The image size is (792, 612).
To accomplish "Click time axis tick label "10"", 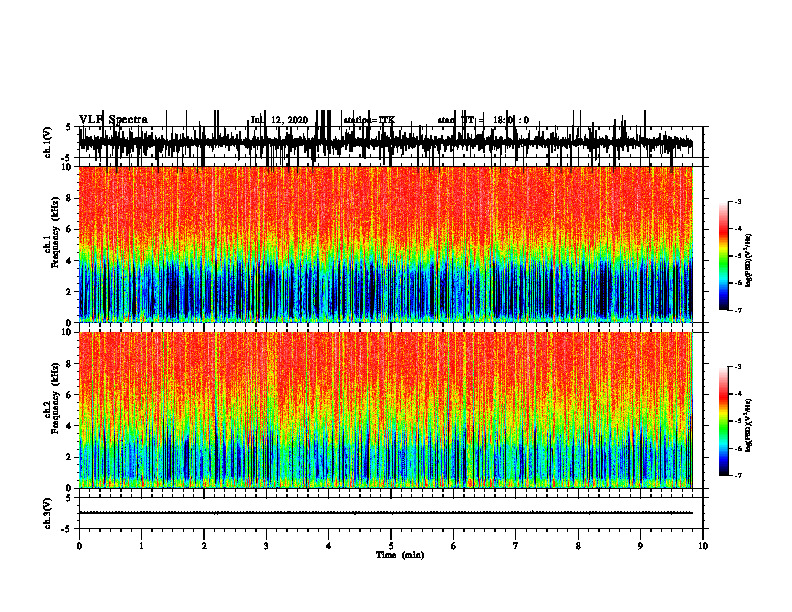I will (x=703, y=546).
